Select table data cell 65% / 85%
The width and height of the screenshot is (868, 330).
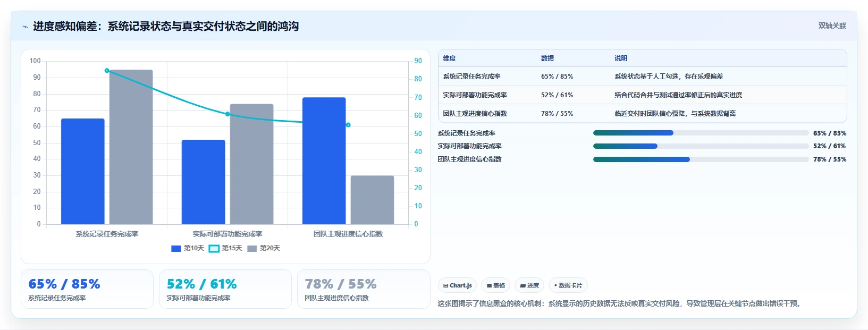click(557, 77)
